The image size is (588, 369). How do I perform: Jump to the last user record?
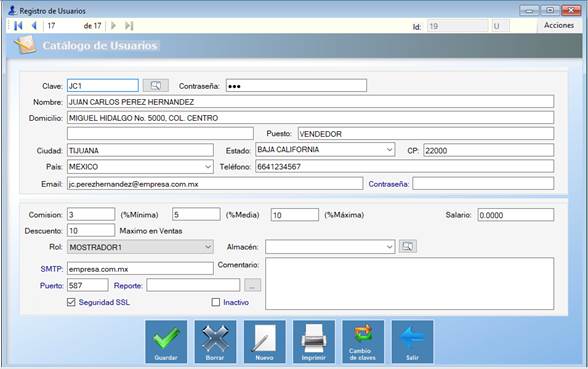(x=129, y=26)
